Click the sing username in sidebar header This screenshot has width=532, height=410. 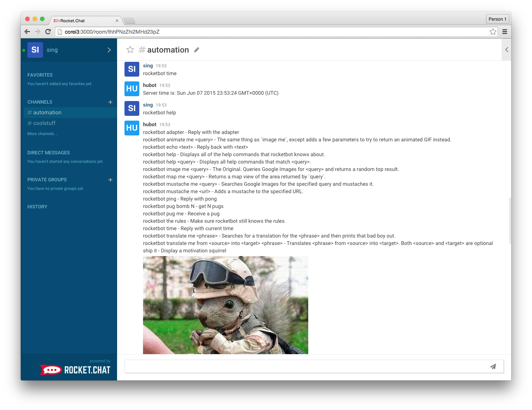click(52, 50)
